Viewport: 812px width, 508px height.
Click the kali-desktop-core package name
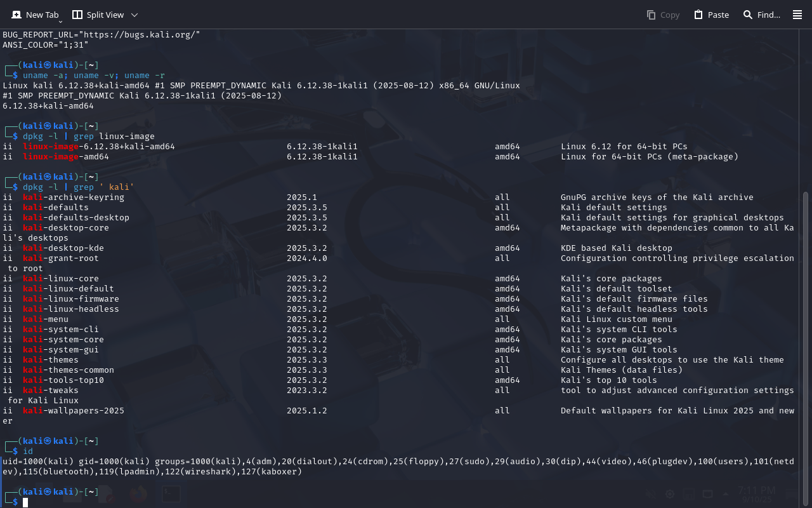(x=66, y=228)
